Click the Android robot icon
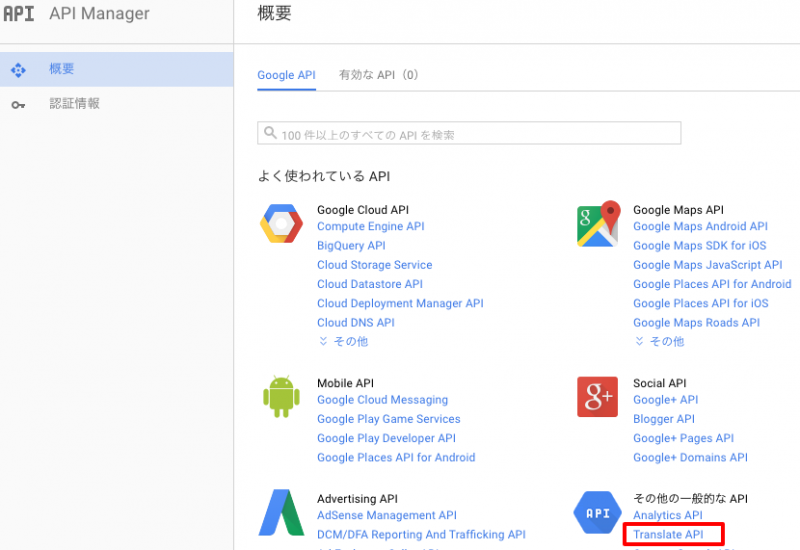 (281, 396)
